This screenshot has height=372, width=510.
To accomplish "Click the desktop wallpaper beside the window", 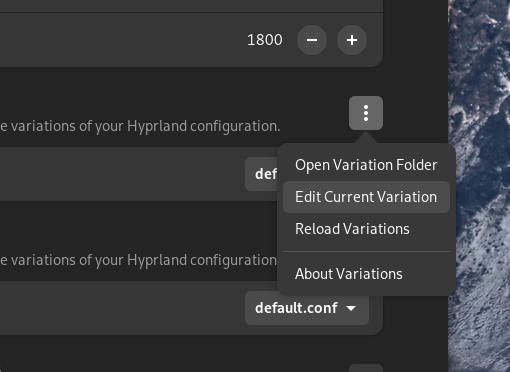I will coord(479,186).
